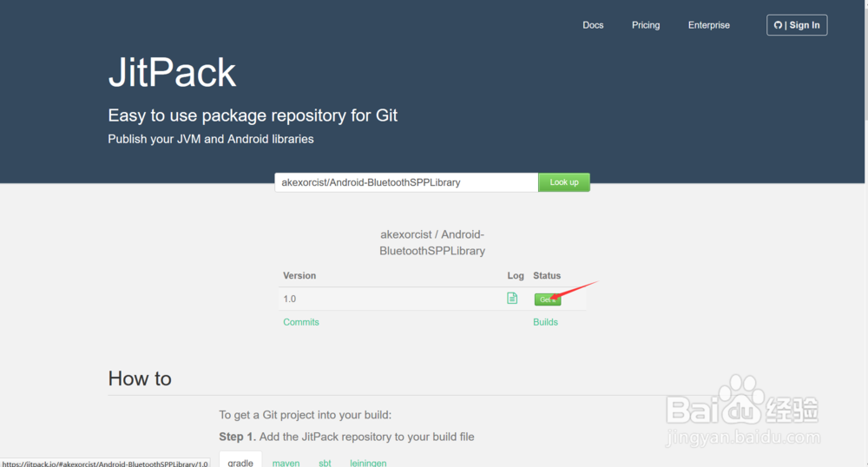Viewport: 868px width, 467px height.
Task: Click the GitHub Sign In button
Action: click(797, 25)
